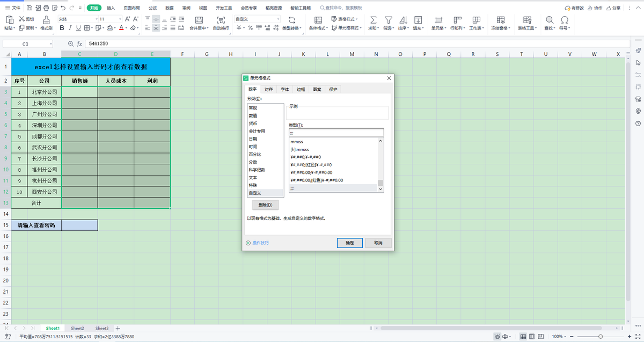Screen dimensions: 644x342
Task: Click the Undo arrow in quick toolbar
Action: click(64, 8)
